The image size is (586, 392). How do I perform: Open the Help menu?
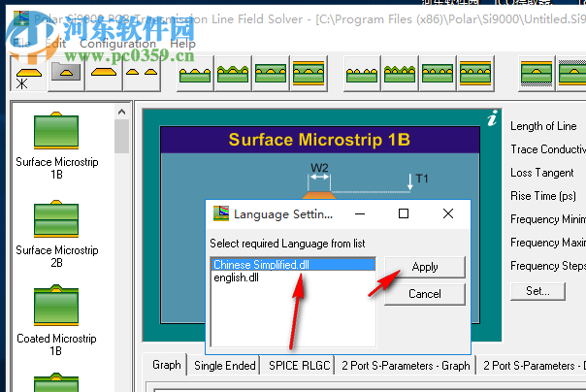coord(182,44)
